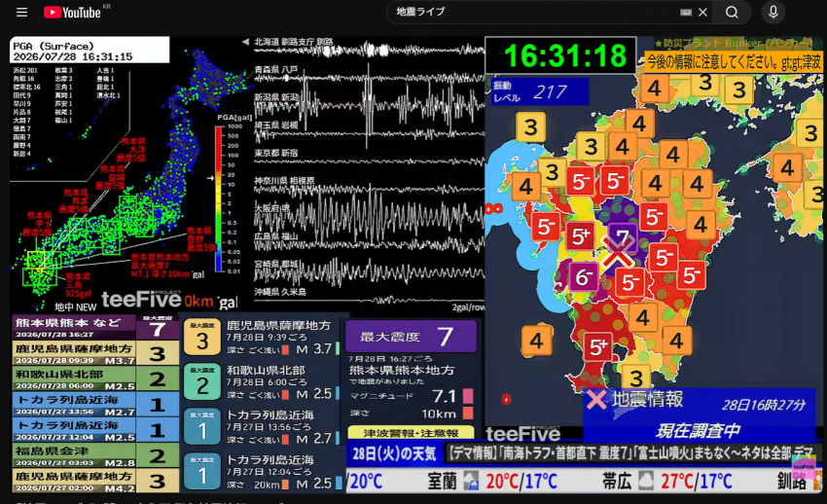This screenshot has width=827, height=504.
Task: Click the 現在調査中 status banner
Action: 699,431
